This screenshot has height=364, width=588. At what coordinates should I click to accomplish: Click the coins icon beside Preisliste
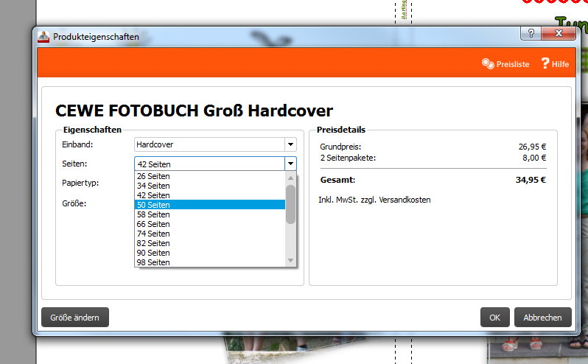click(x=488, y=63)
